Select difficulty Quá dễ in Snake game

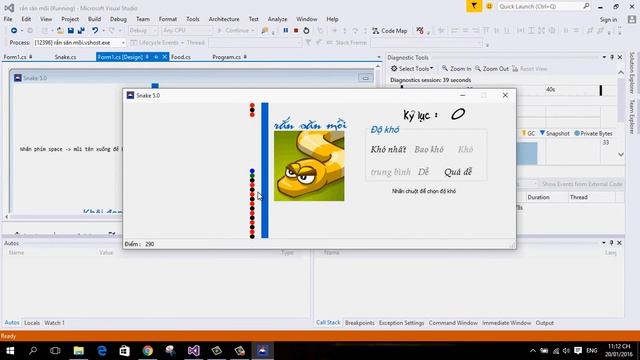458,172
